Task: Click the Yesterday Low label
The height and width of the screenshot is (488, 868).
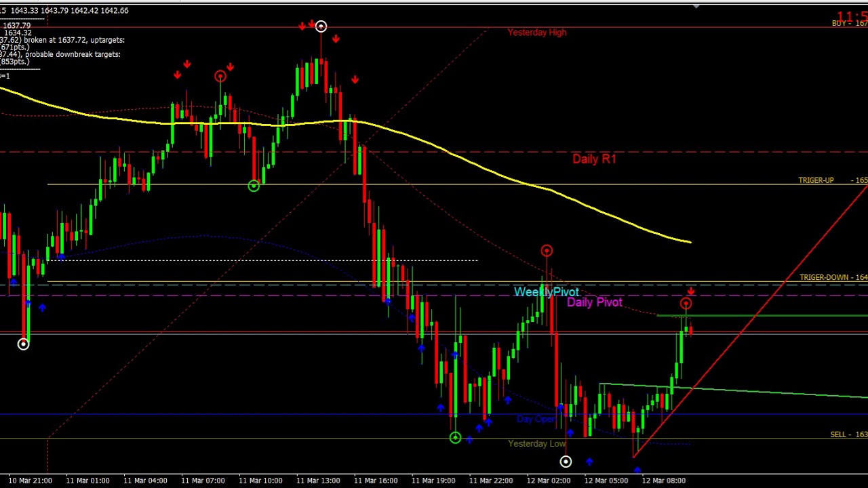Action: (x=536, y=444)
